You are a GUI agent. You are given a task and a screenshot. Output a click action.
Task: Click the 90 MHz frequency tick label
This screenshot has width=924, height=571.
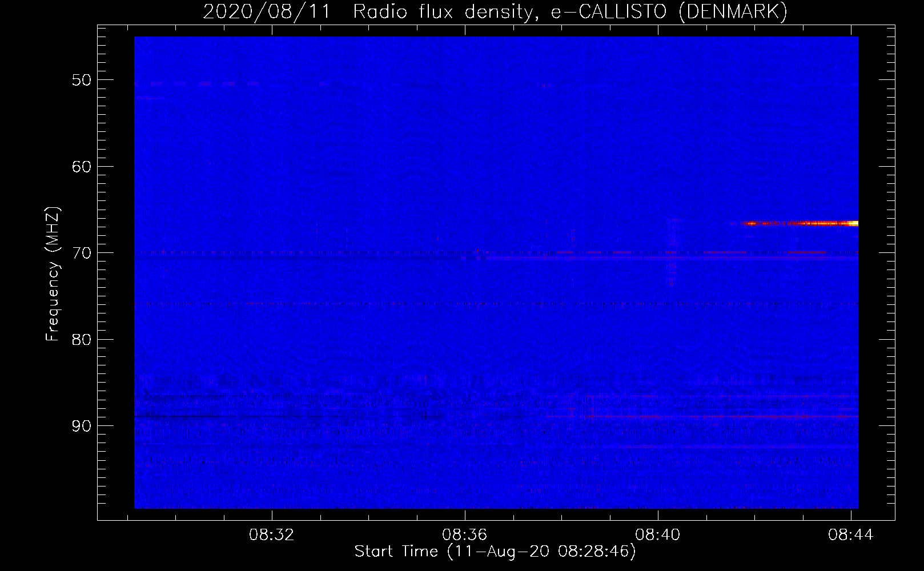82,426
